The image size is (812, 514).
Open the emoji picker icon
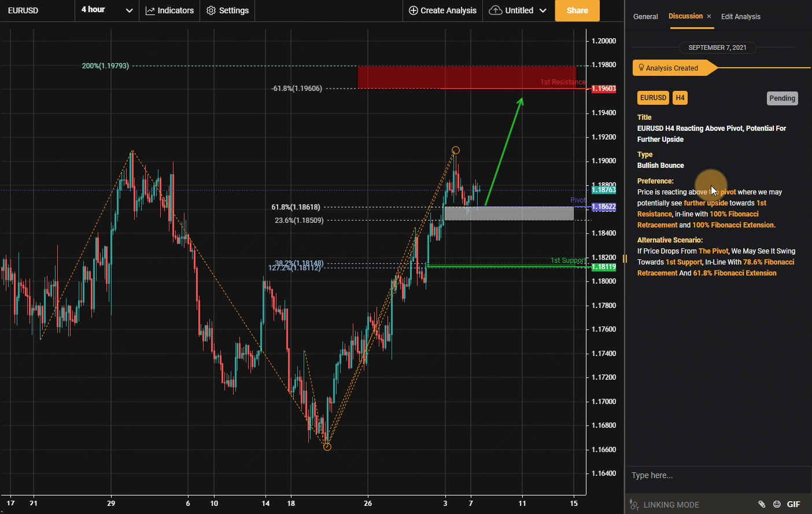[777, 505]
